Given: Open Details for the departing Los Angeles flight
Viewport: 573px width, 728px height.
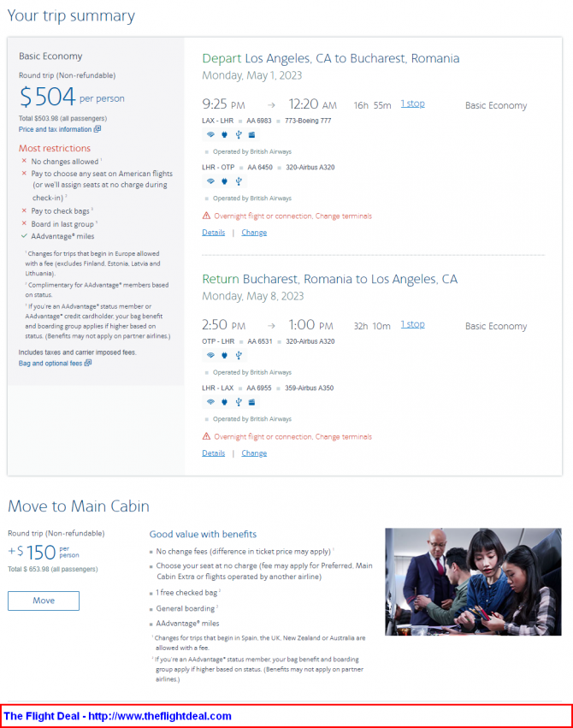Looking at the screenshot, I should (214, 233).
